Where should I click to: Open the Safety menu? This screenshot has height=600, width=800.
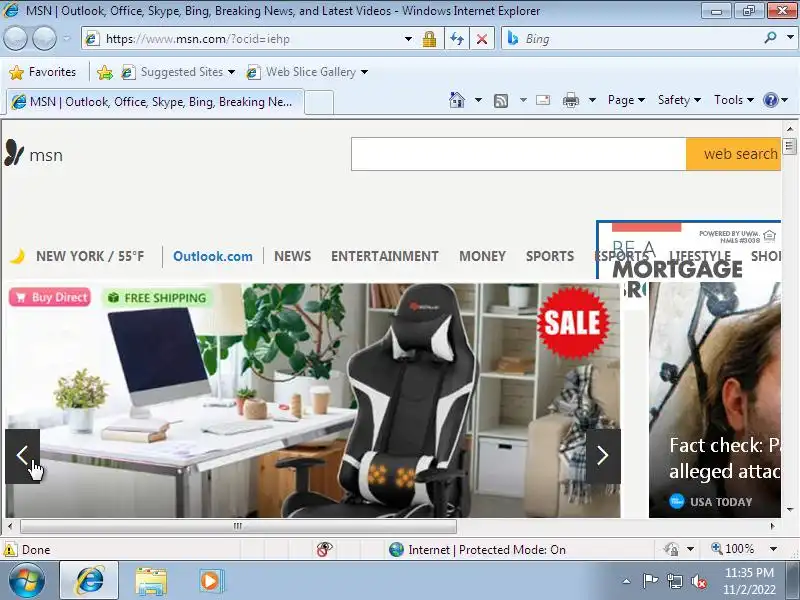point(679,100)
